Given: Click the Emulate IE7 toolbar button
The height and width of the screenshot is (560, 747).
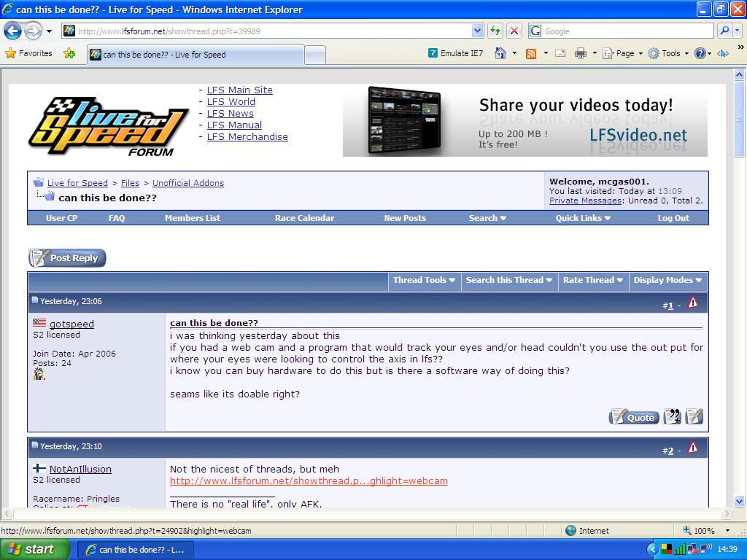Looking at the screenshot, I should [x=456, y=53].
